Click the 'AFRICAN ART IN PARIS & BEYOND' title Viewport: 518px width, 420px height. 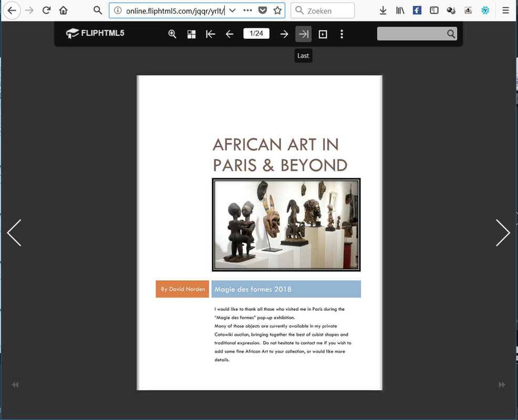[280, 155]
